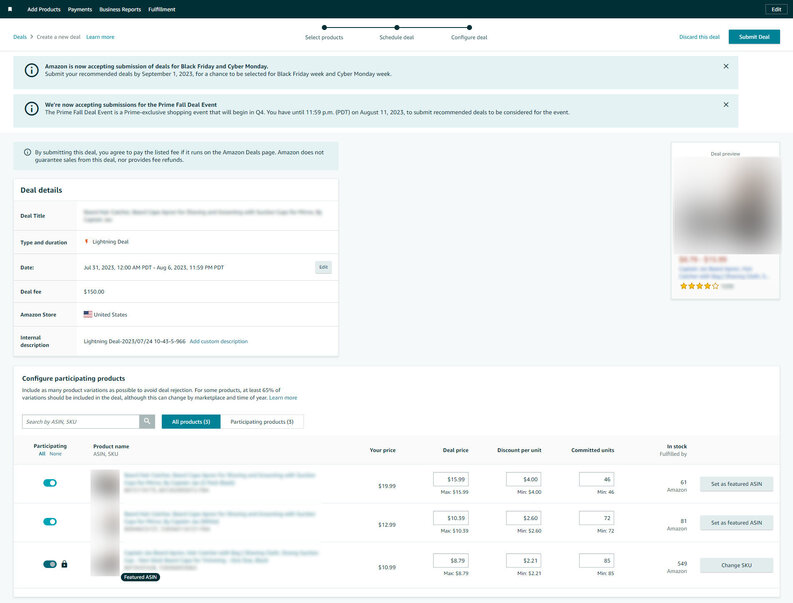Switch to Participating products (3) tab

(x=262, y=421)
